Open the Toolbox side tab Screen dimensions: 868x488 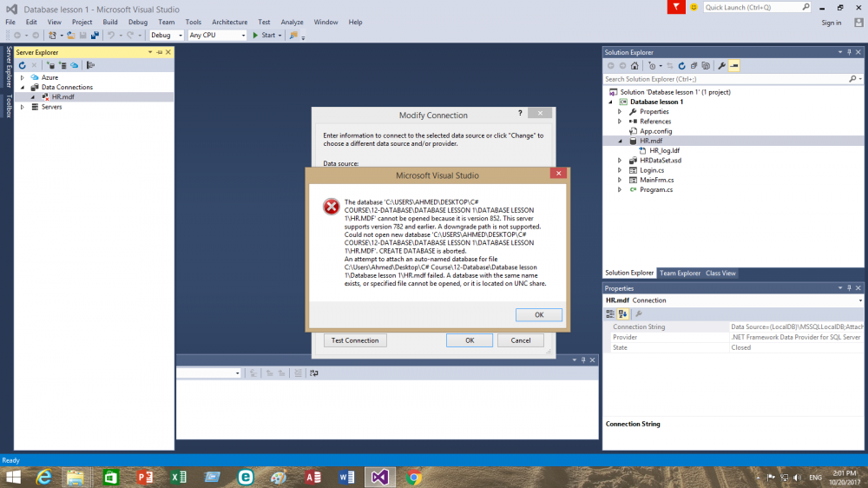9,106
